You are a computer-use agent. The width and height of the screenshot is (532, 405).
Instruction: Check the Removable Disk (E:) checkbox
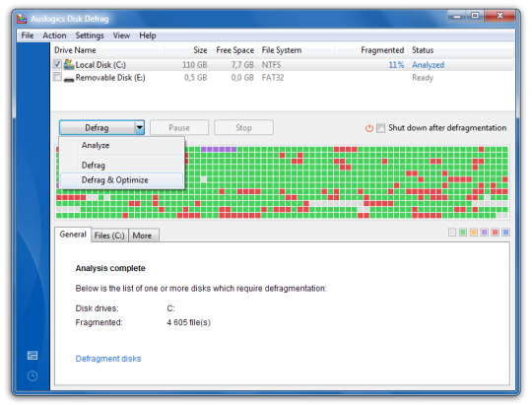[x=57, y=77]
